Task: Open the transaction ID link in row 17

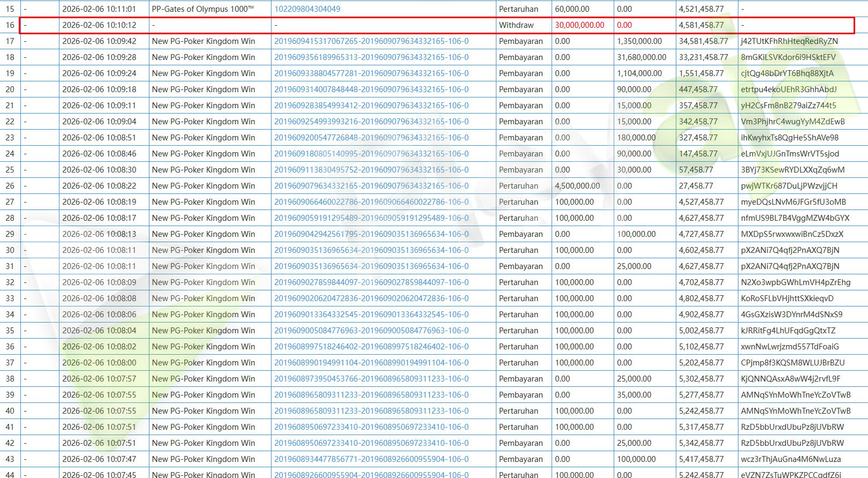Action: tap(371, 41)
